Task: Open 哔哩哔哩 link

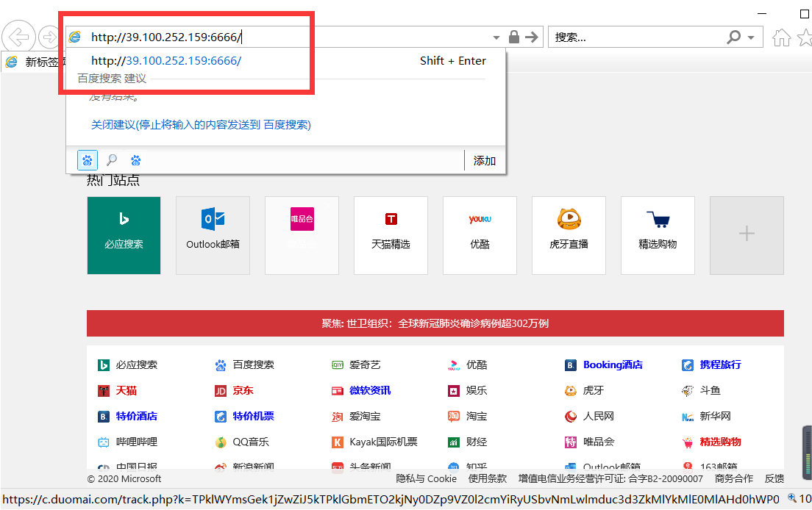Action: (137, 442)
